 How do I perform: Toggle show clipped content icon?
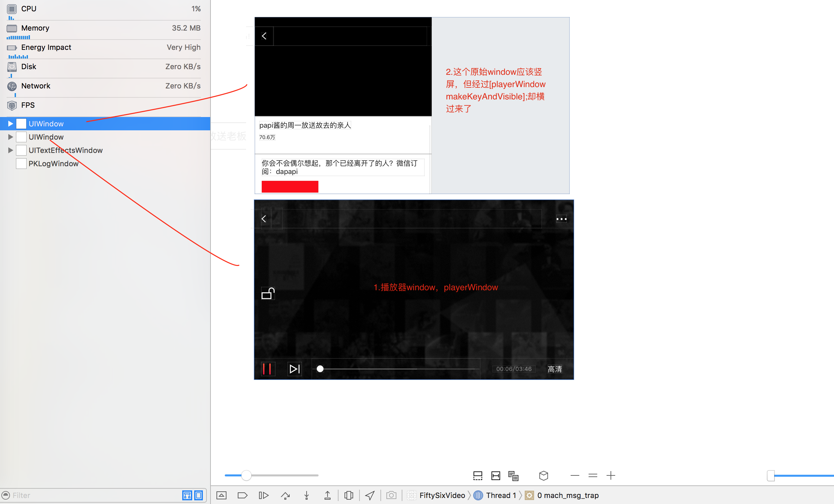[x=478, y=475]
